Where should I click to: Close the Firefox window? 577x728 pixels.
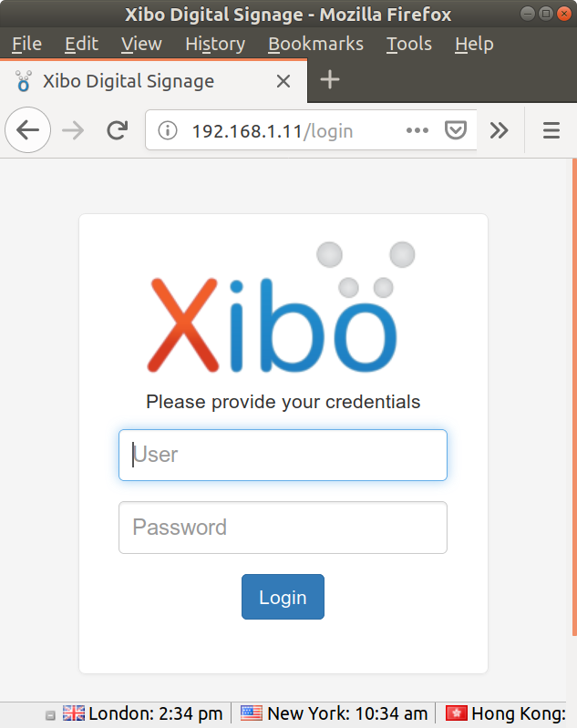coord(564,14)
